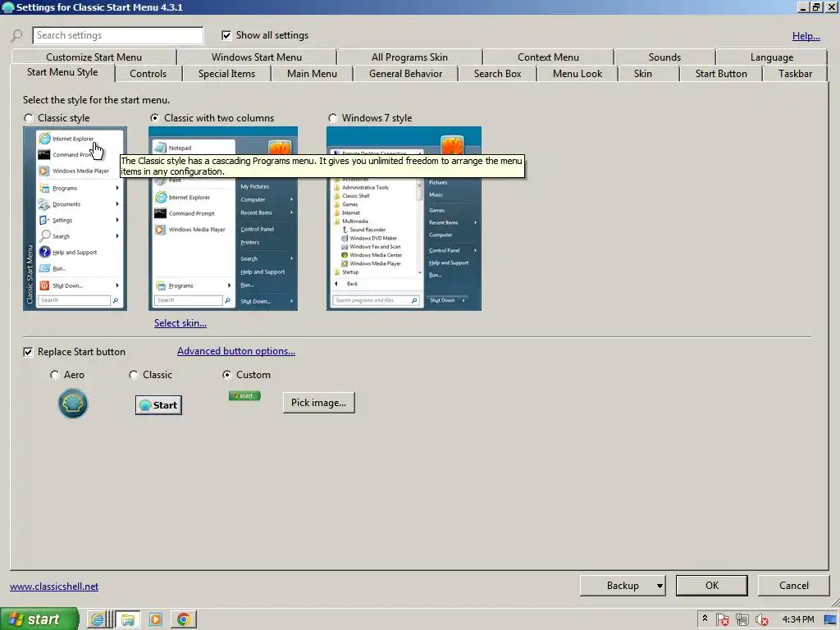Click the Classic Start button preview image
The width and height of the screenshot is (840, 630).
tap(158, 405)
